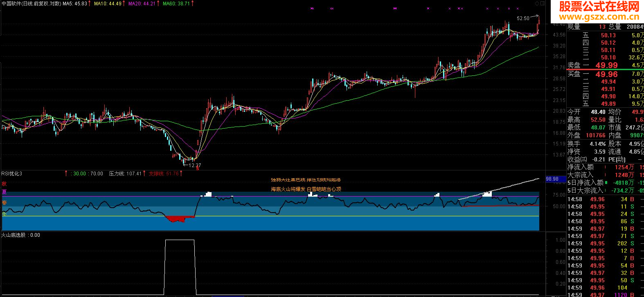Select sell three price 50.11
The width and height of the screenshot is (644, 297).
point(608,50)
